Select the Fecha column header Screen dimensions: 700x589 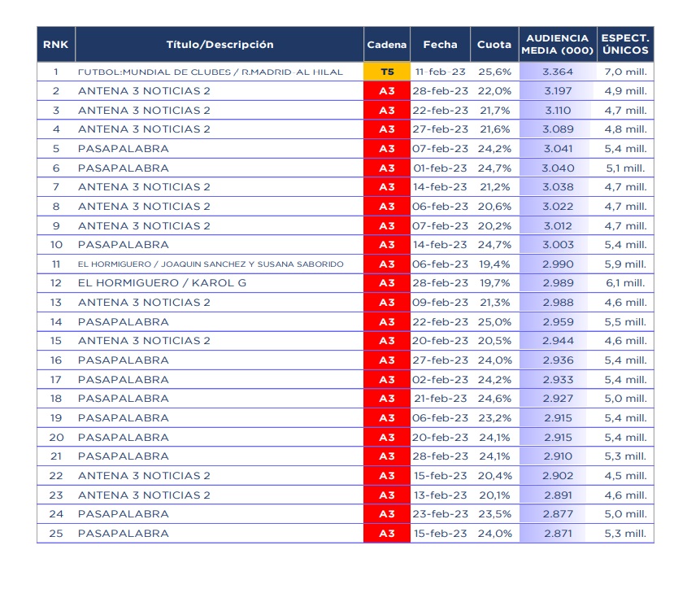pyautogui.click(x=440, y=45)
